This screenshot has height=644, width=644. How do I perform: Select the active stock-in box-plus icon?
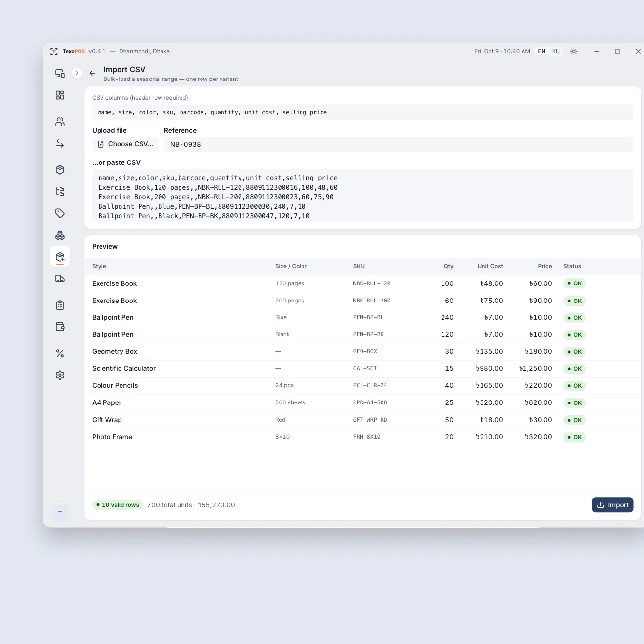60,257
